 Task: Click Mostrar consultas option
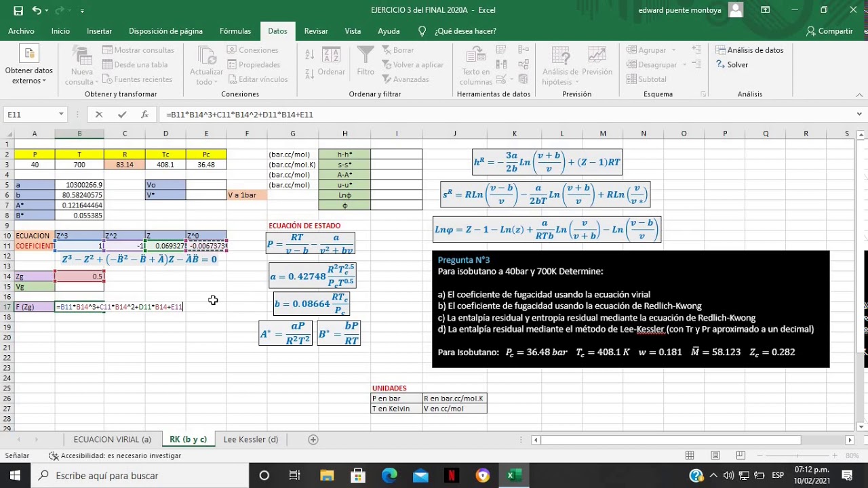pyautogui.click(x=138, y=50)
